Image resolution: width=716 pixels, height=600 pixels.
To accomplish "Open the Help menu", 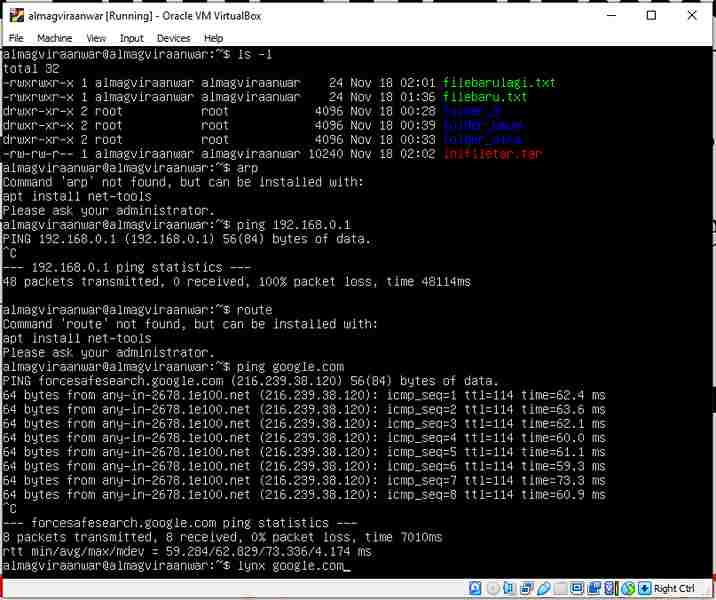I will click(x=213, y=38).
